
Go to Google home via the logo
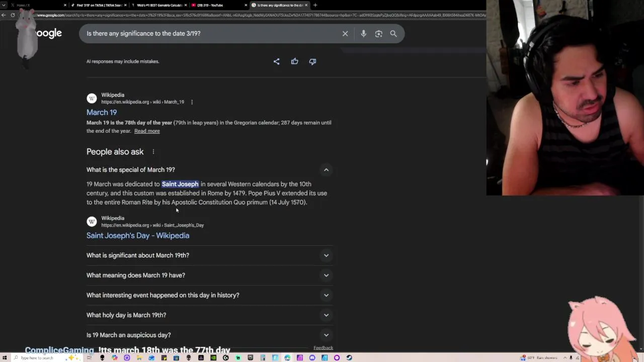[49, 34]
